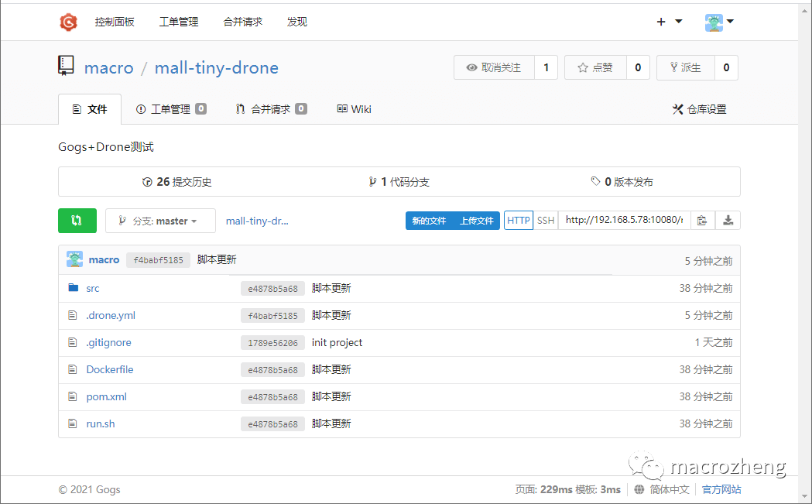812x504 pixels.
Task: Open the src folder
Action: click(x=93, y=289)
